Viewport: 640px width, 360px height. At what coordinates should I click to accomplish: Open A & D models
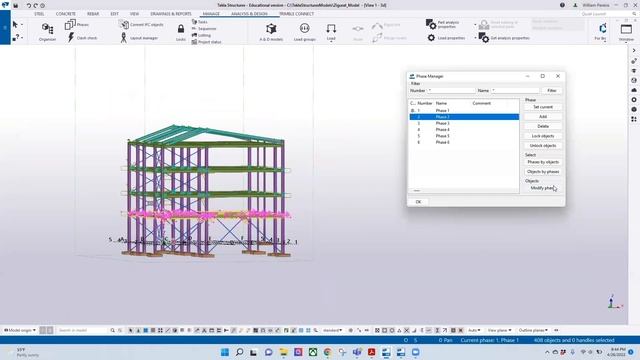(x=271, y=32)
